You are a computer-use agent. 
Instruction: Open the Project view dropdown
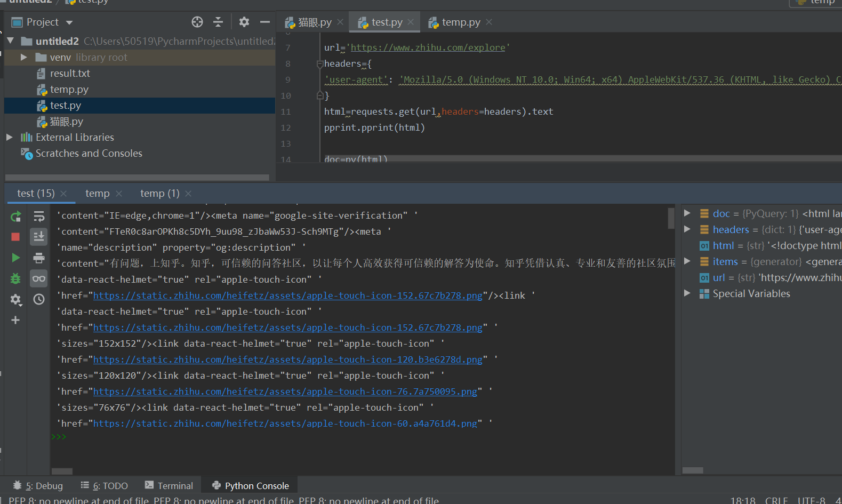[x=69, y=22]
